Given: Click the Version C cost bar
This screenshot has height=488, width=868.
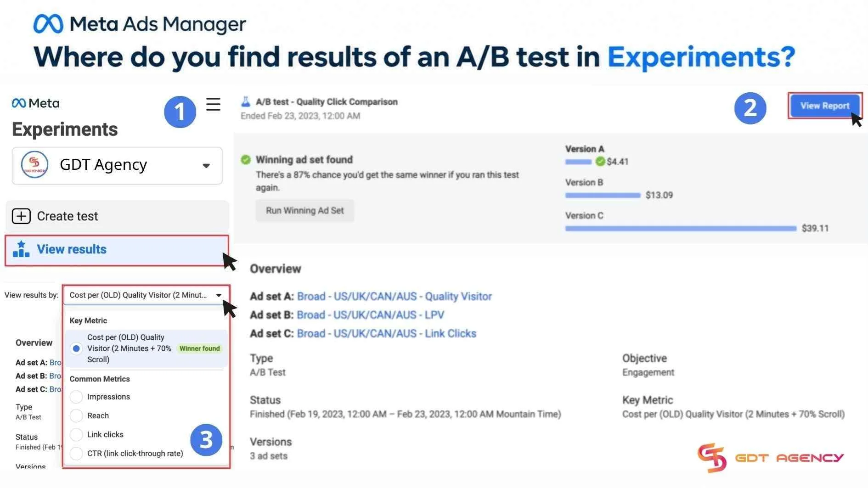Looking at the screenshot, I should pyautogui.click(x=681, y=228).
